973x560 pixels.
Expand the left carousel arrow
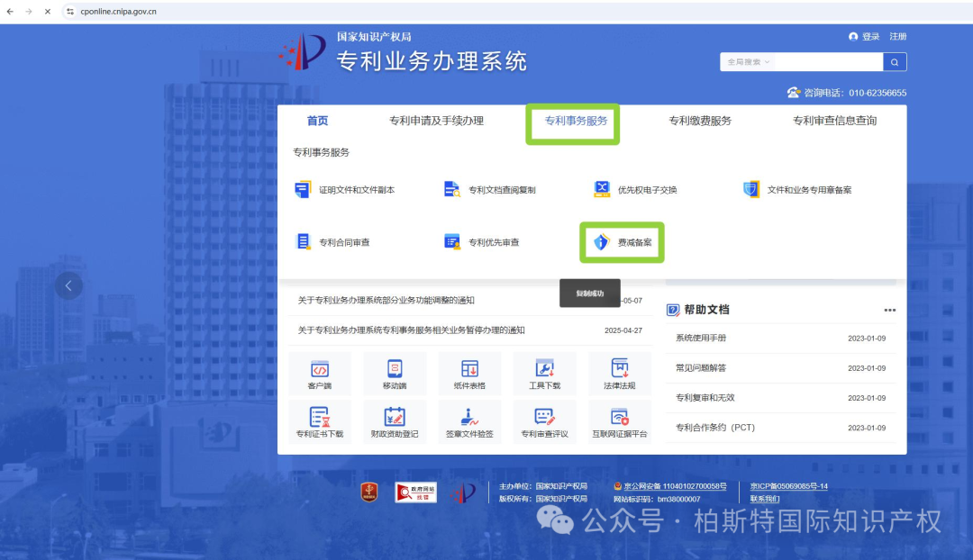coord(68,285)
